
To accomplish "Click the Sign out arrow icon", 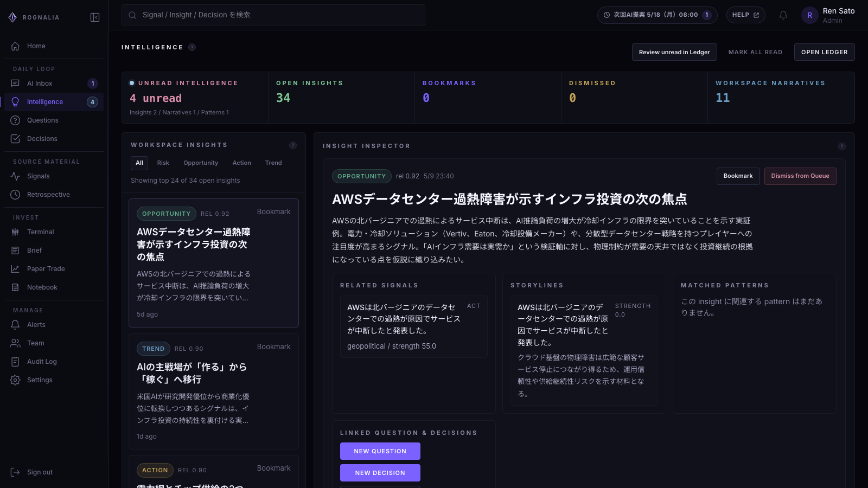I will 15,472.
